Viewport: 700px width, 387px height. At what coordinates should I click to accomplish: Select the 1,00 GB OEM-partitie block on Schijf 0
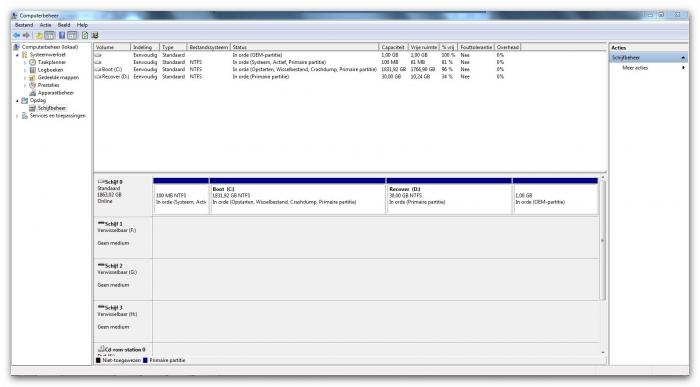pos(555,196)
